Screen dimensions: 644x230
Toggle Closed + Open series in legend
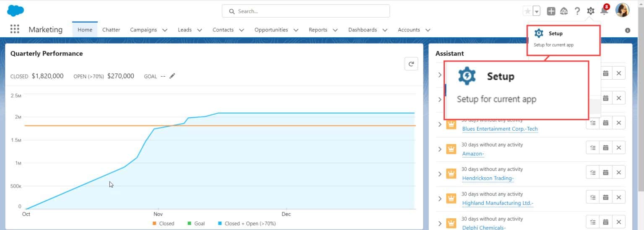coord(247,224)
